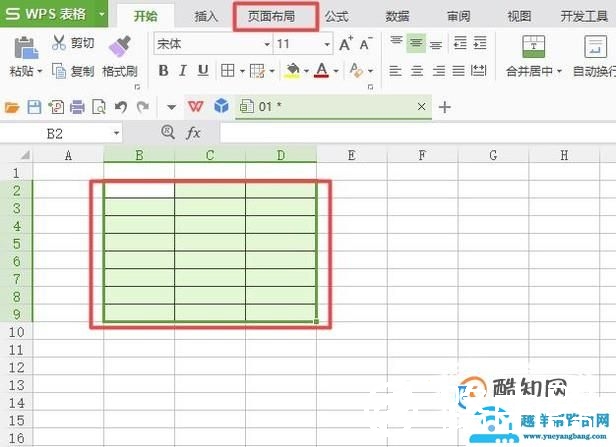Click the blue cube icon
Screen dimensions: 616x447
(222, 106)
